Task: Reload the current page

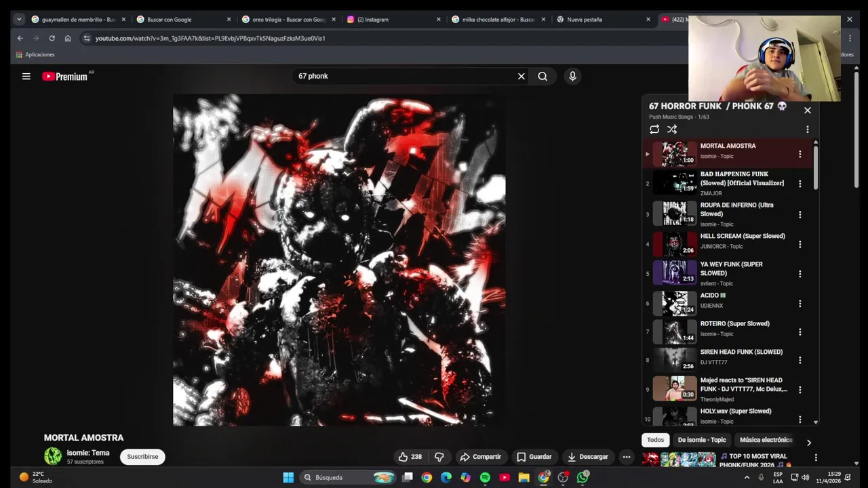Action: coord(52,38)
